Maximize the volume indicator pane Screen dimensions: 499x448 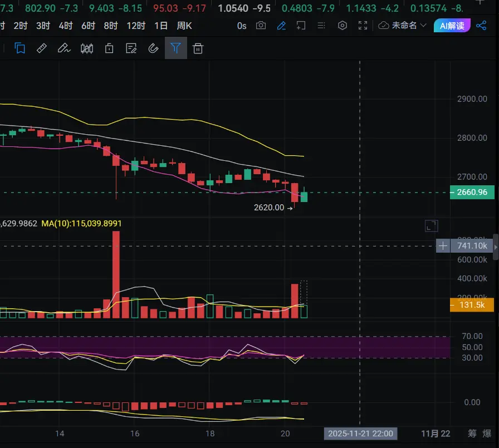tap(431, 225)
